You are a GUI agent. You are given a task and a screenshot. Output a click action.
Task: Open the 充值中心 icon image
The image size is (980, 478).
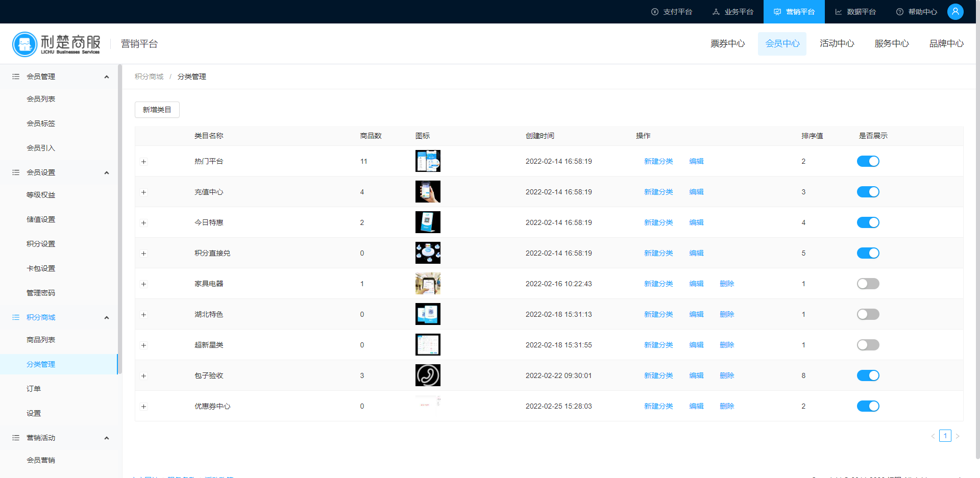[428, 192]
